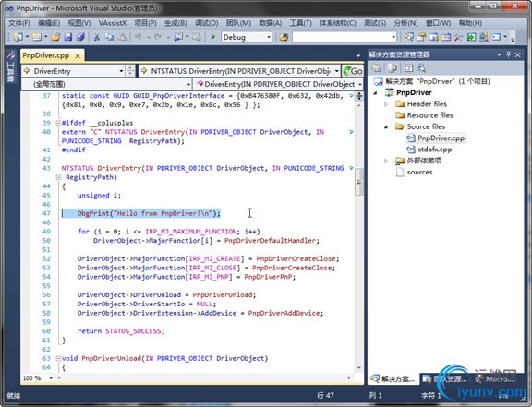Click the VAssistX Go button
This screenshot has width=532, height=407.
click(x=353, y=71)
